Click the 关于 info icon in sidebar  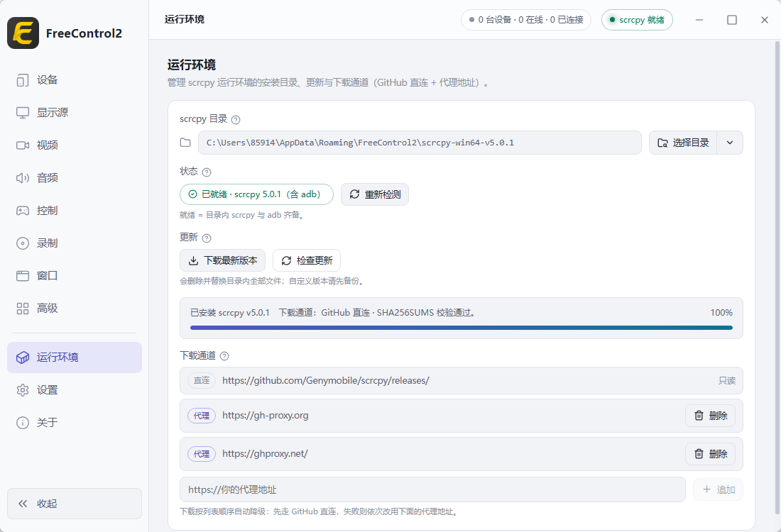pyautogui.click(x=23, y=423)
